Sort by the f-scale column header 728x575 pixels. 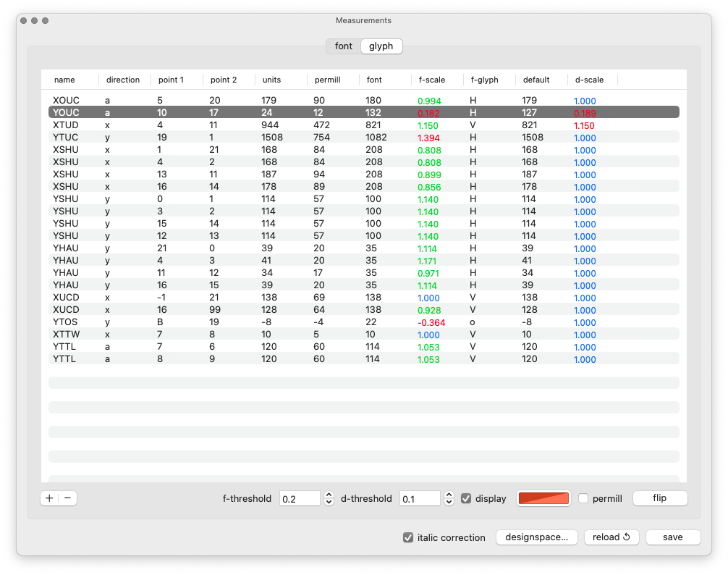pos(432,80)
